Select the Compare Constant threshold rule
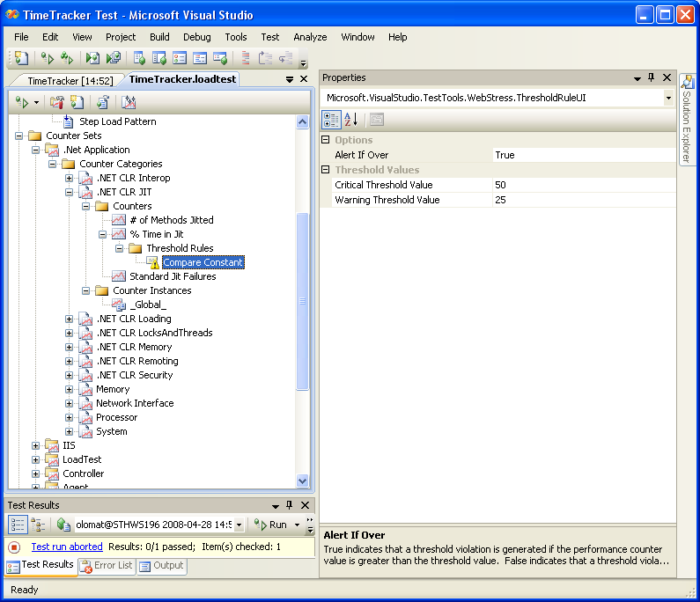The height and width of the screenshot is (602, 700). (203, 262)
